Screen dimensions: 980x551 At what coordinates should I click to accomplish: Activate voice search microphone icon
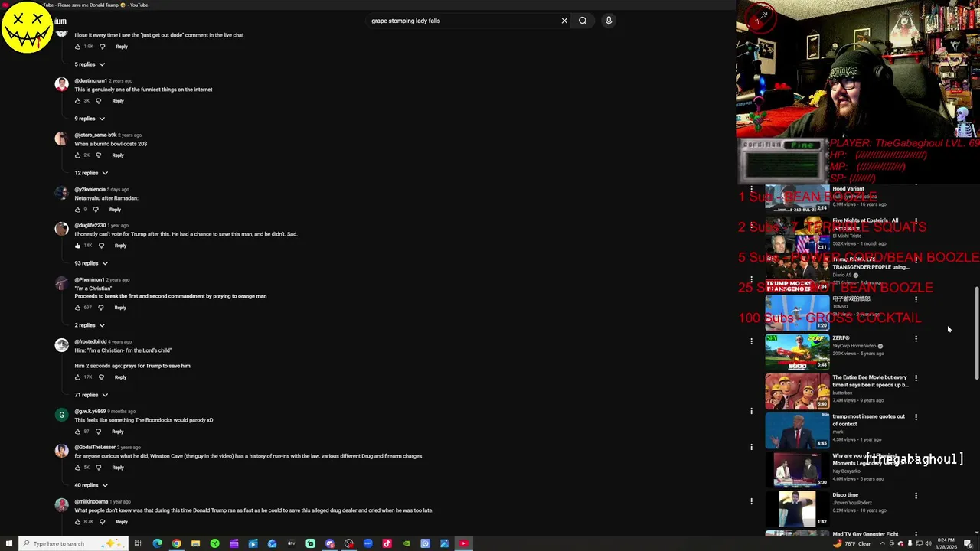tap(609, 21)
